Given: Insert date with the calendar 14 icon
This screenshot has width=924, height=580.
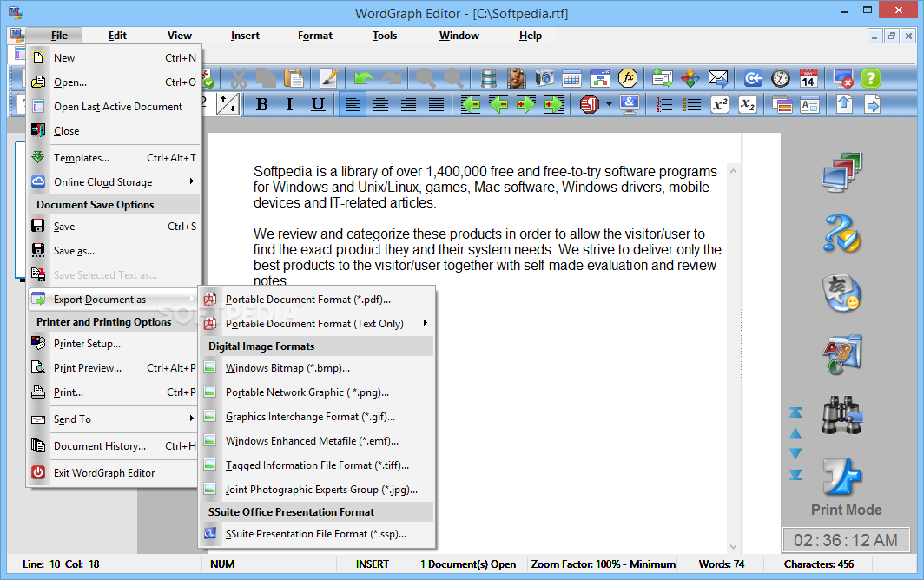Looking at the screenshot, I should point(808,78).
